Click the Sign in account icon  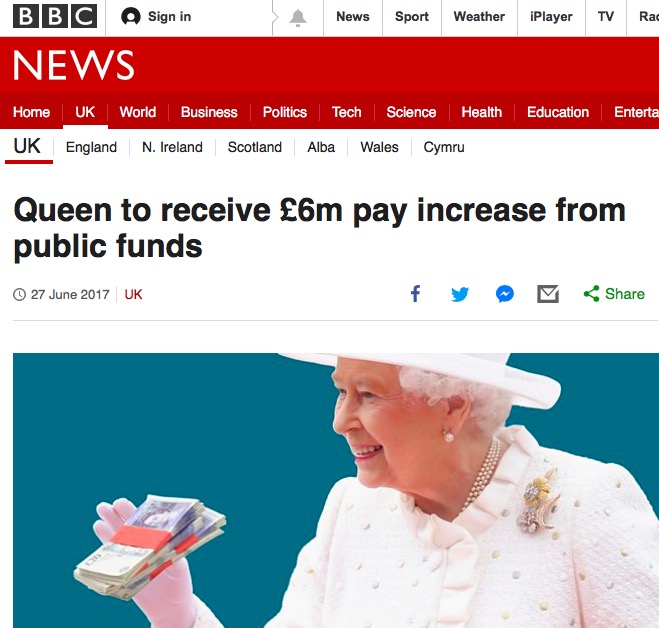pos(131,17)
